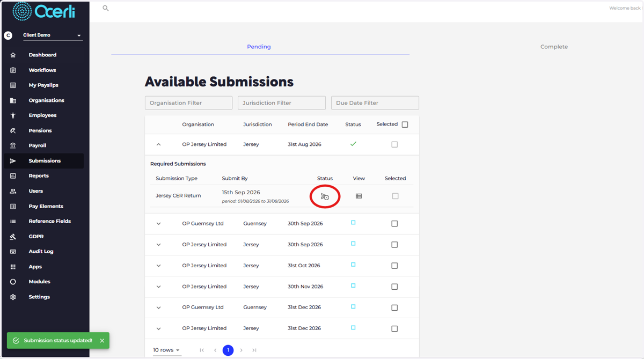This screenshot has height=359, width=644.
Task: Click the Pay Elements sidebar icon
Action: pyautogui.click(x=13, y=206)
